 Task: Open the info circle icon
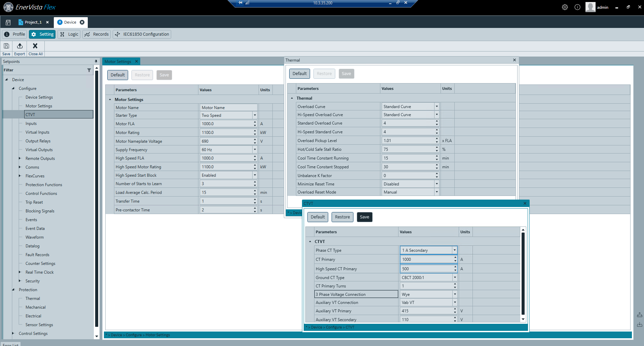[x=577, y=7]
